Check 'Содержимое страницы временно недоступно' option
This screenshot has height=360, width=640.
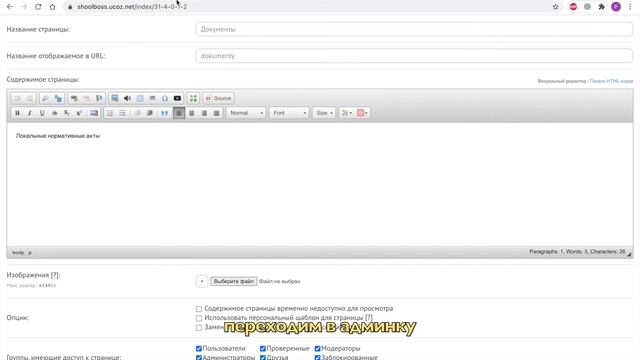pyautogui.click(x=199, y=309)
